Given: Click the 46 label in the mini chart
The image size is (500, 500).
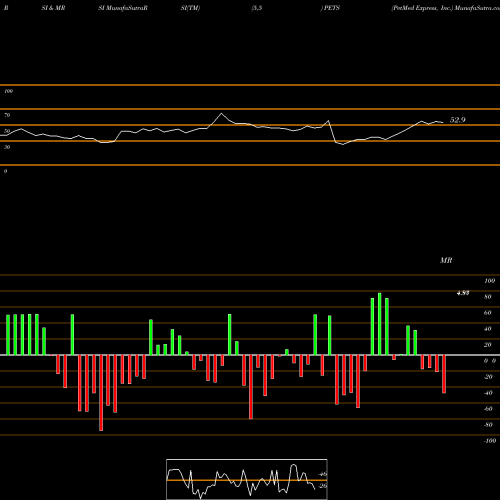Looking at the screenshot, I should (x=323, y=474).
